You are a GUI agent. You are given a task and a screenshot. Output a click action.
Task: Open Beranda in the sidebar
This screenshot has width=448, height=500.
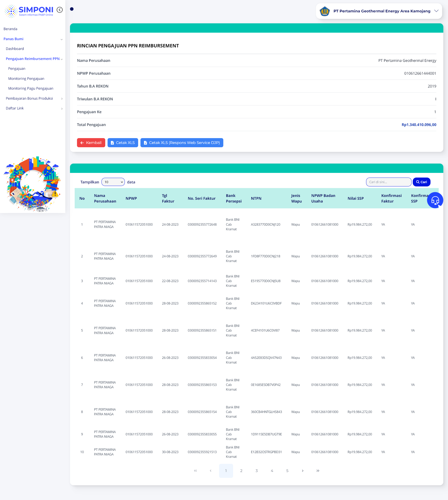[10, 29]
